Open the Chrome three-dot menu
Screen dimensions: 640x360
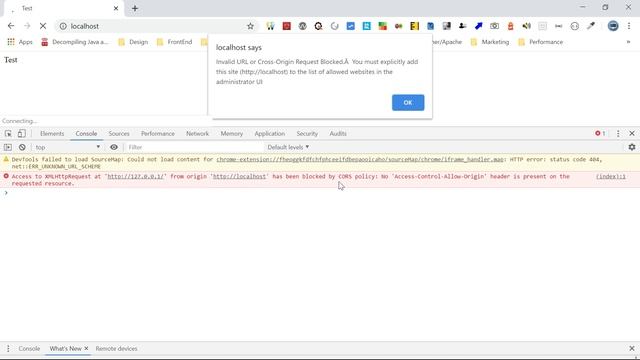coord(629,26)
